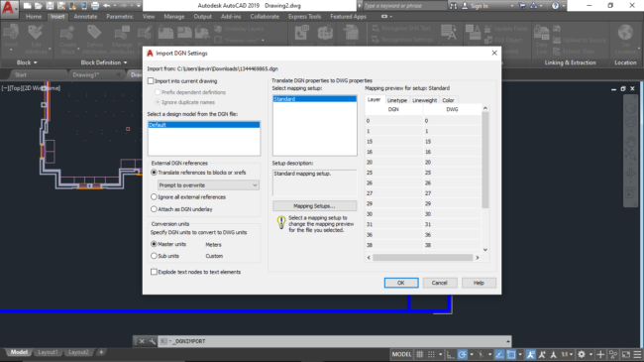
Task: Click the Save icon in quick access toolbar
Action: pos(50,6)
